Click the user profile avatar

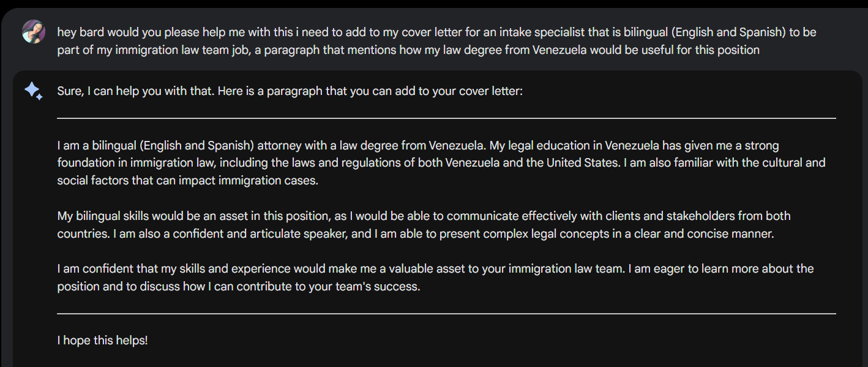[x=34, y=31]
